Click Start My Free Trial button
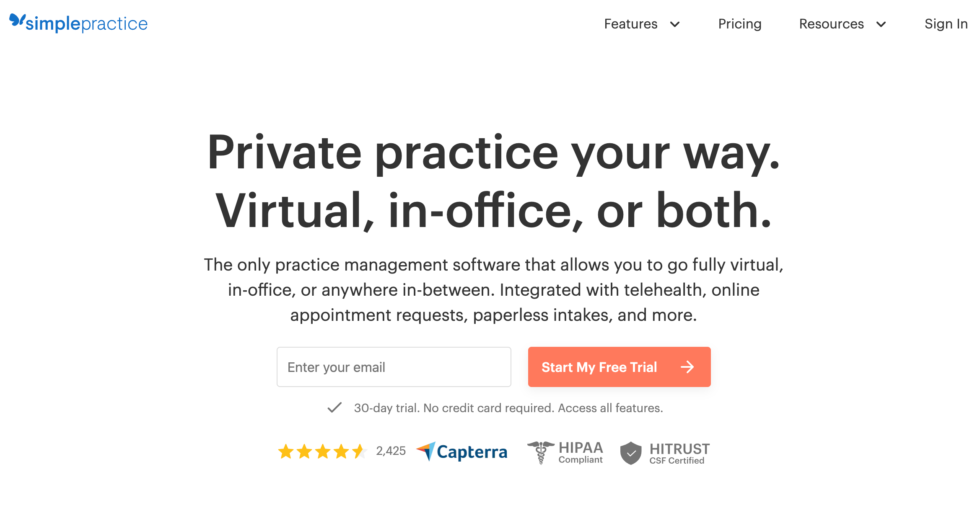 pyautogui.click(x=618, y=366)
